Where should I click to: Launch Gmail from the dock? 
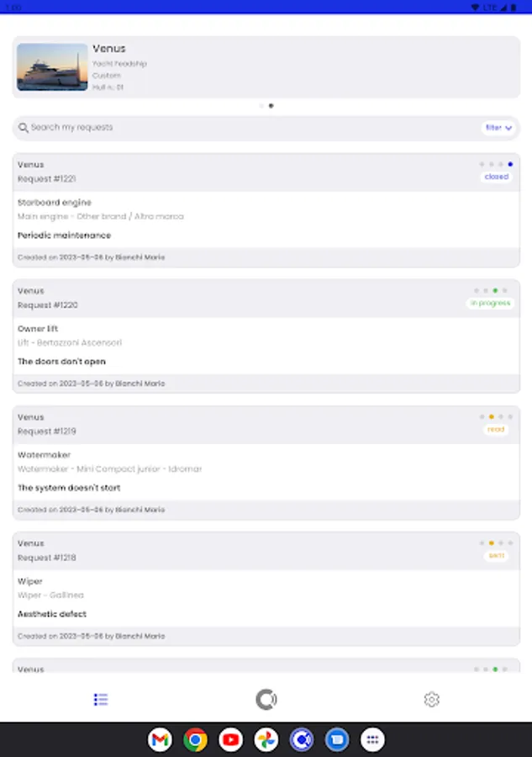[x=160, y=739]
